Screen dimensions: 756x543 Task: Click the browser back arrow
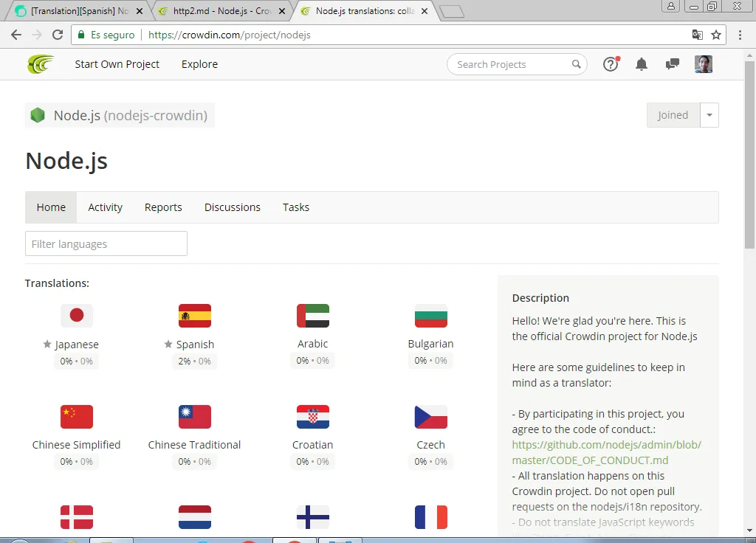(16, 35)
